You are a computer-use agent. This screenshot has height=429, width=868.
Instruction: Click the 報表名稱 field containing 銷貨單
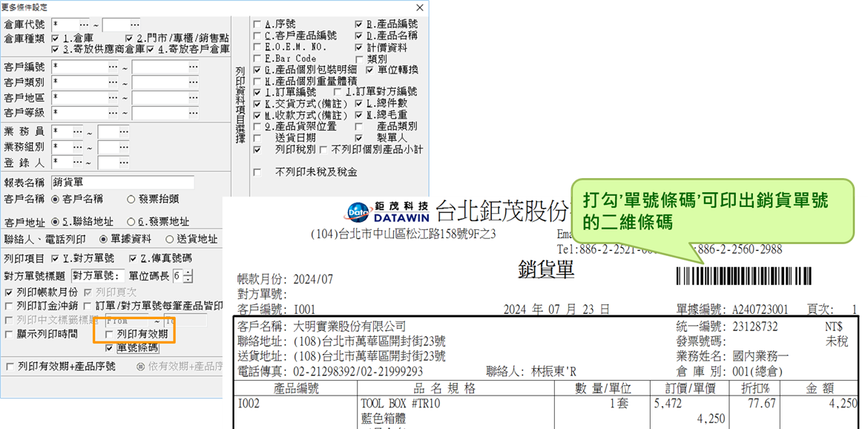click(123, 182)
